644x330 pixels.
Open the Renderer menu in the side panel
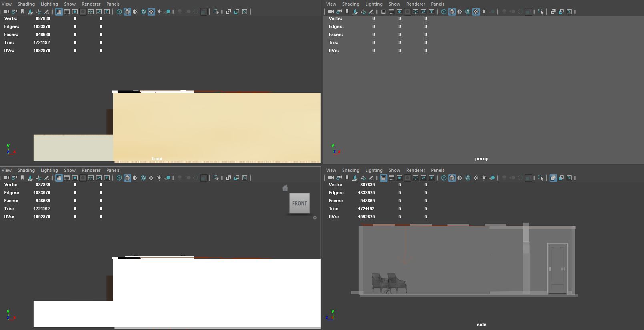(415, 170)
